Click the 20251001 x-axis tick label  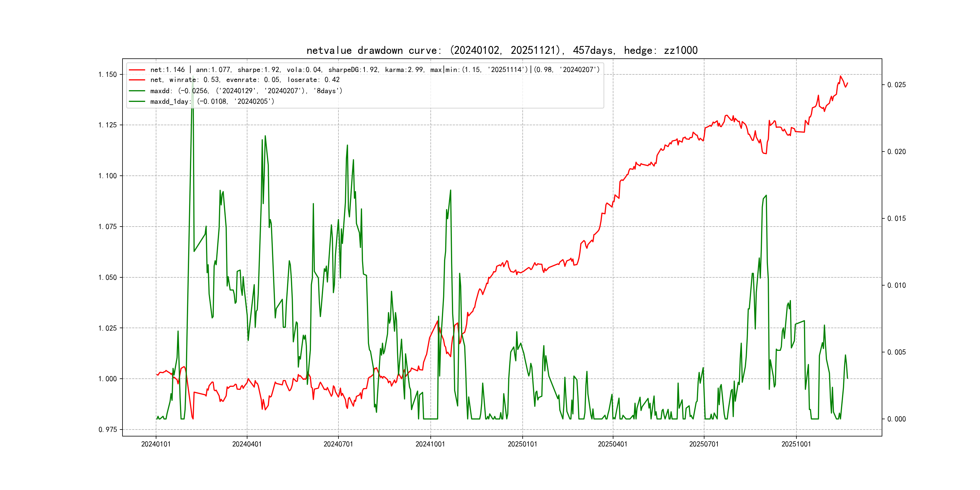(x=796, y=444)
